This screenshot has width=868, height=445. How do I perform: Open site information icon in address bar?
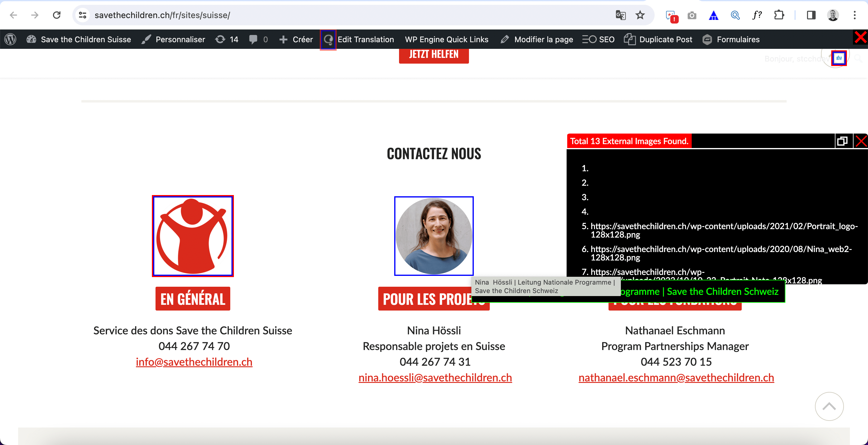(x=83, y=15)
